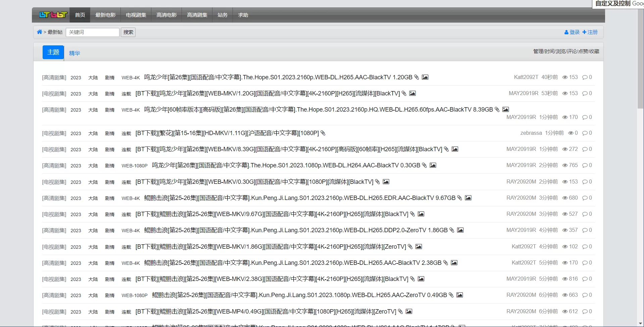Focus the 关键词 search input field
The width and height of the screenshot is (644, 327).
pyautogui.click(x=93, y=32)
